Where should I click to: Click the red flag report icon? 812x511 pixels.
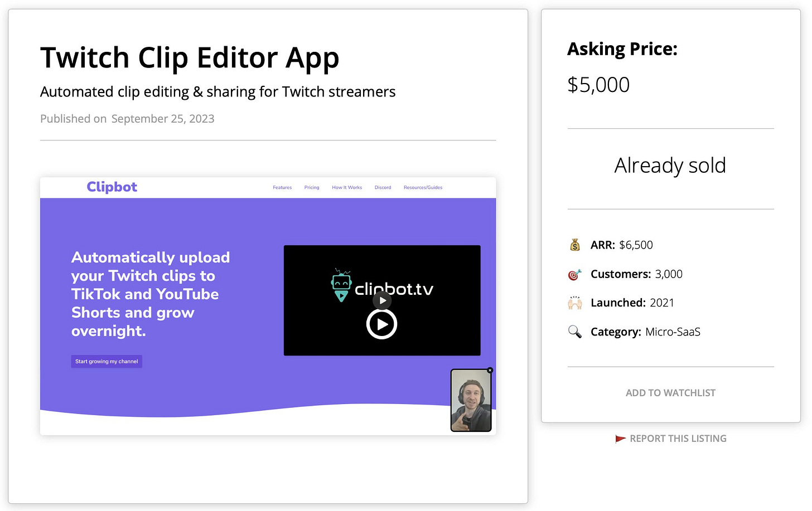tap(620, 439)
